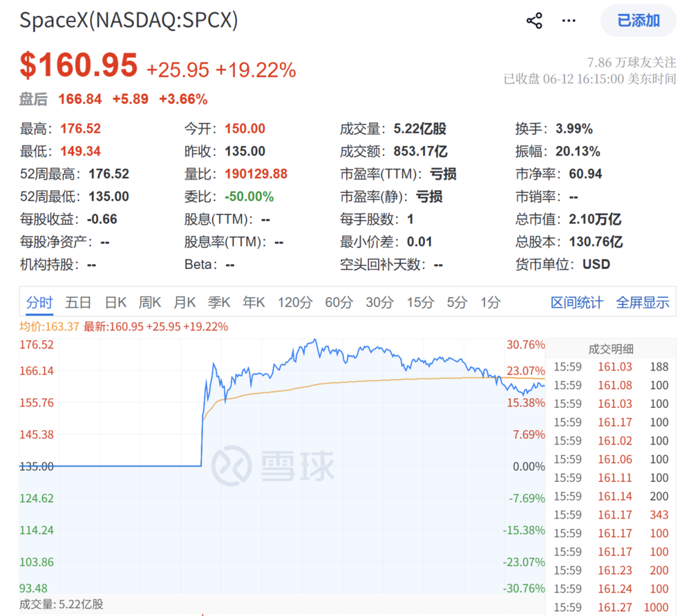Click the 最低 value 149.34
The height and width of the screenshot is (616, 691).
[x=81, y=151]
